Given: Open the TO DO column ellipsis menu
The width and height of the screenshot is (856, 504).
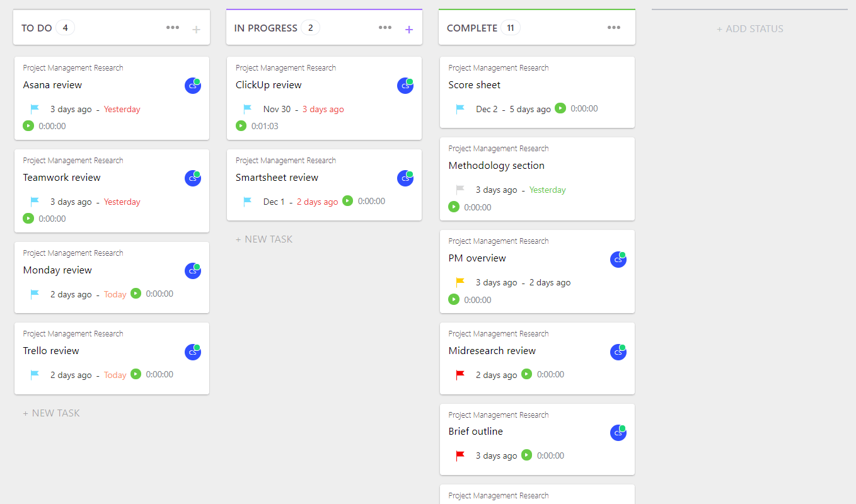Looking at the screenshot, I should tap(173, 27).
